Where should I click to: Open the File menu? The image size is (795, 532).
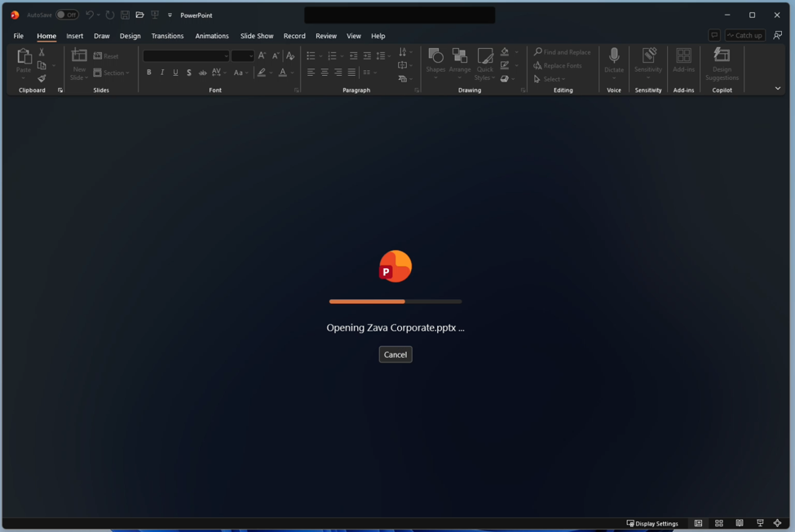18,36
